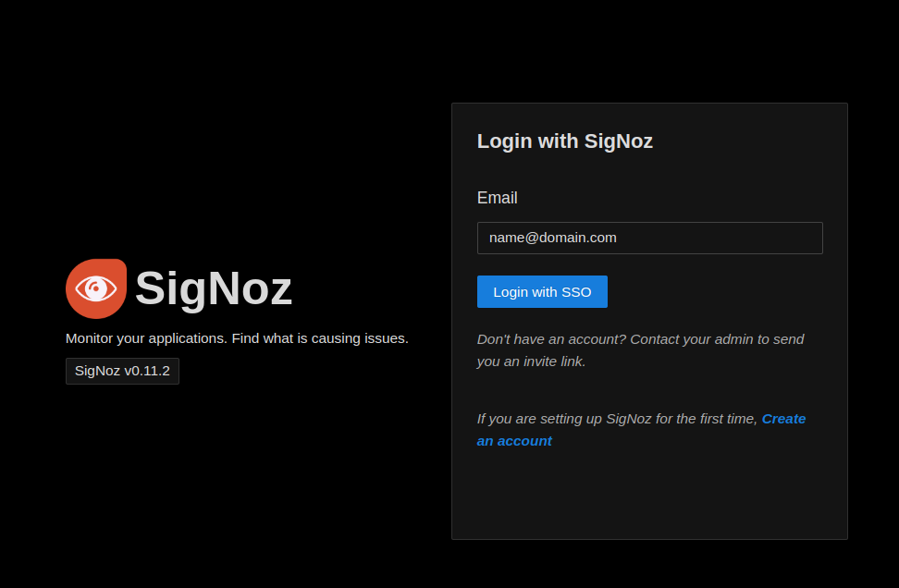Click the 'Login with SigNoz' heading
Image resolution: width=899 pixels, height=588 pixels.
tap(565, 141)
